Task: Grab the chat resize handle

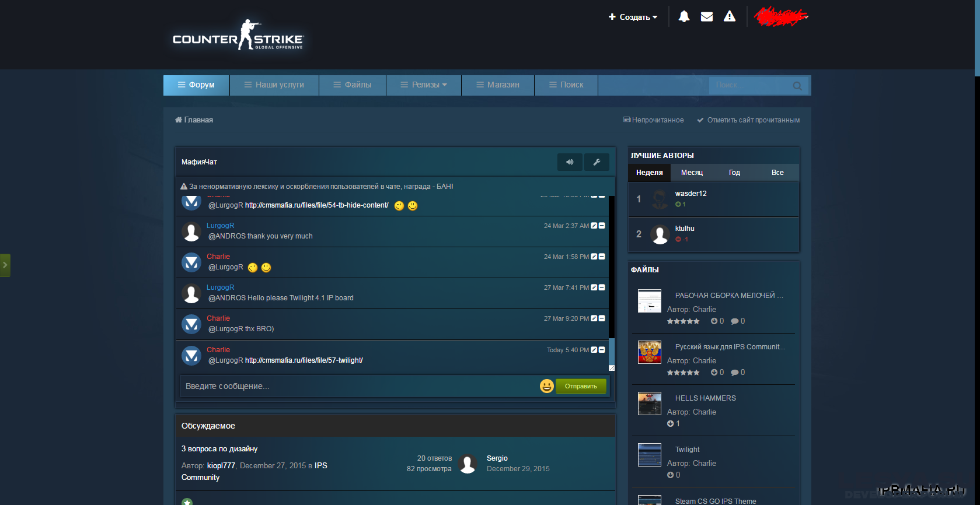Action: tap(612, 368)
